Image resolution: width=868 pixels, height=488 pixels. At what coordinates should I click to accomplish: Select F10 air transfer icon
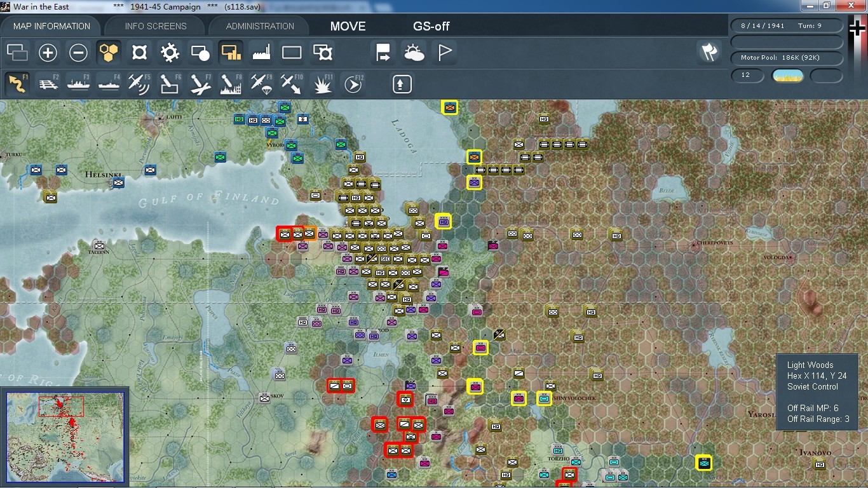(292, 84)
